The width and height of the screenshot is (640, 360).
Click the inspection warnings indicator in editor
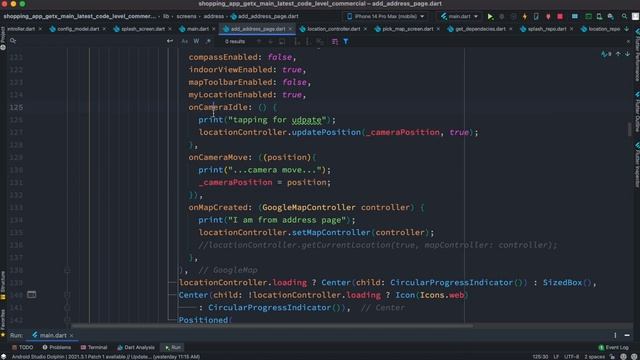[606, 54]
